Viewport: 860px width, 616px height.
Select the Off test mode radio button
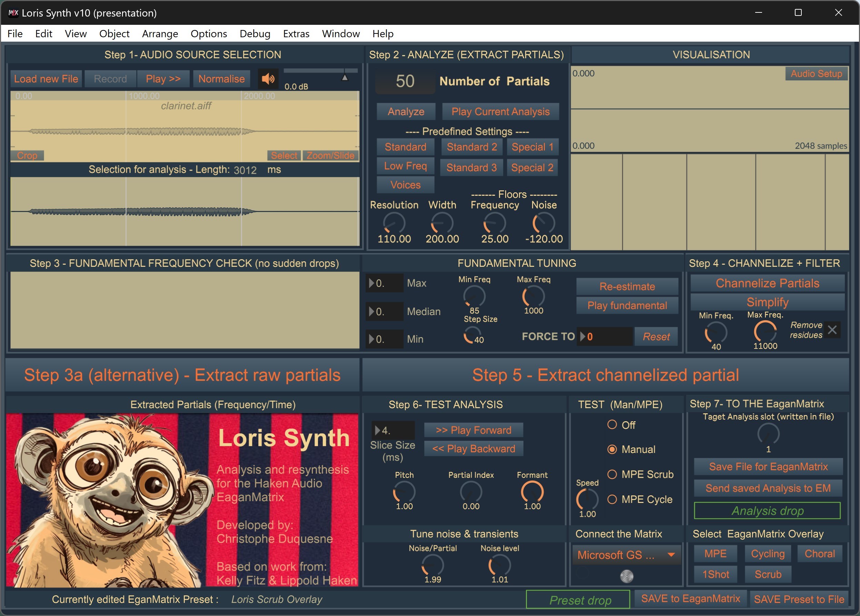612,425
